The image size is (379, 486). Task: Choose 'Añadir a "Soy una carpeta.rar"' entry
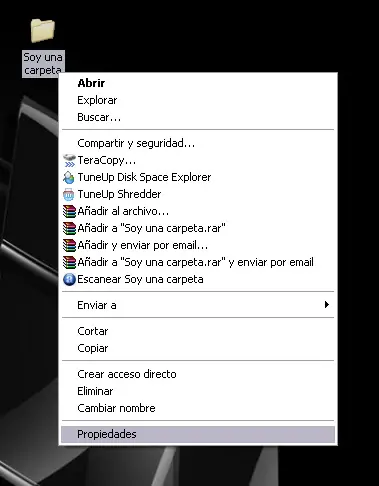(x=198, y=228)
